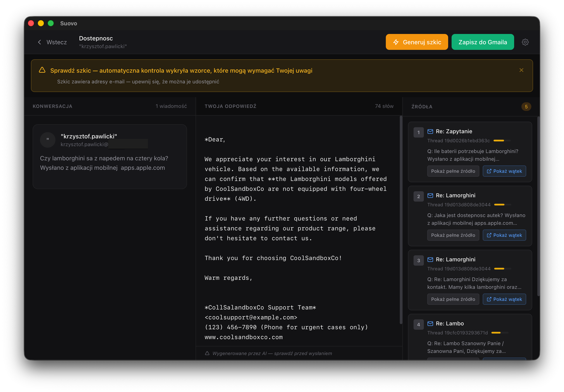The height and width of the screenshot is (392, 564).
Task: Show full source of second Re: Lamorghini
Action: [453, 235]
